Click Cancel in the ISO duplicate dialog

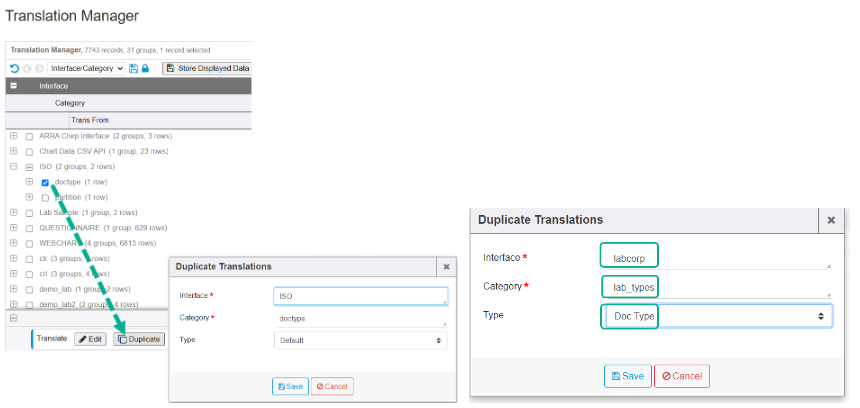point(332,386)
